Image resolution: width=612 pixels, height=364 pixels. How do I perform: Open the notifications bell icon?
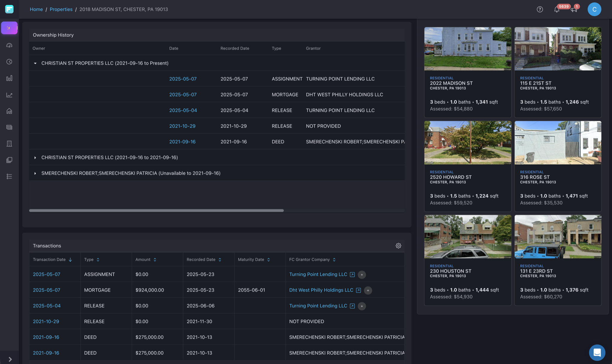coord(556,9)
